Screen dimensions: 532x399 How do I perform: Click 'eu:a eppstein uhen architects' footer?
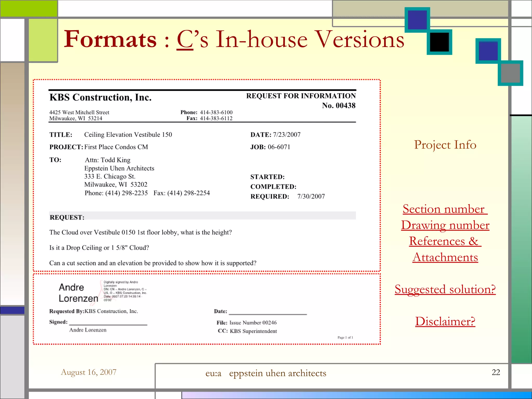[x=266, y=373]
